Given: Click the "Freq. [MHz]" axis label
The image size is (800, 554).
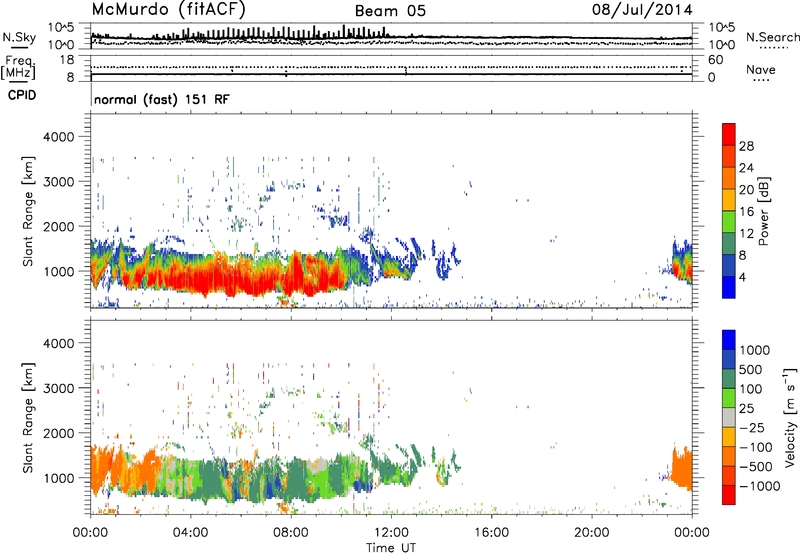Looking at the screenshot, I should pos(18,68).
